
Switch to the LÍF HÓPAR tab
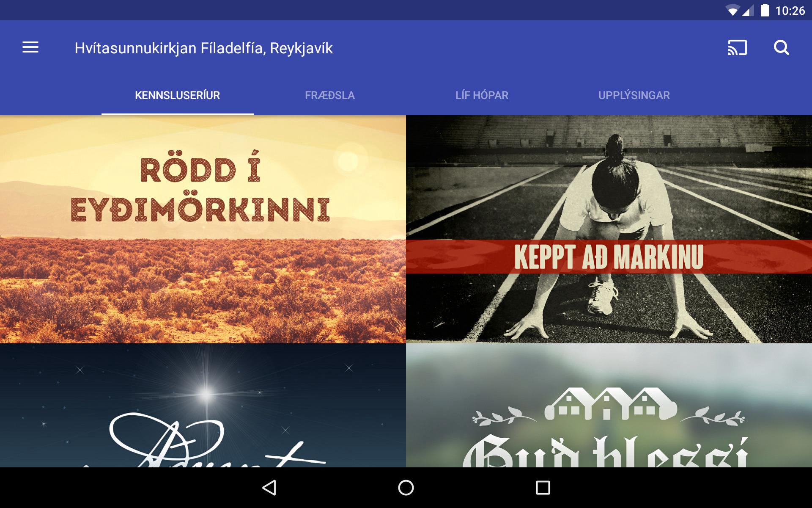[482, 95]
